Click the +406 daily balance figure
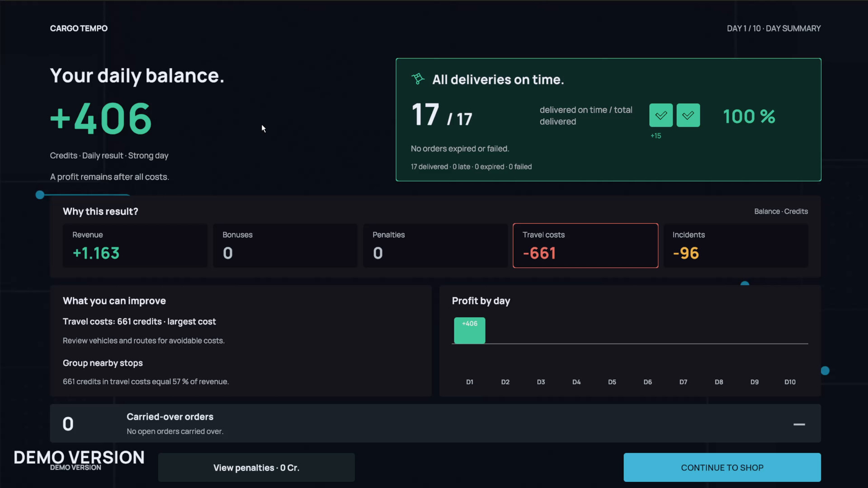The width and height of the screenshot is (868, 488). 101,118
